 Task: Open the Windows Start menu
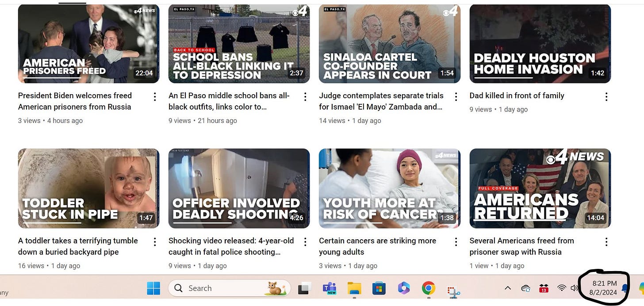[153, 288]
